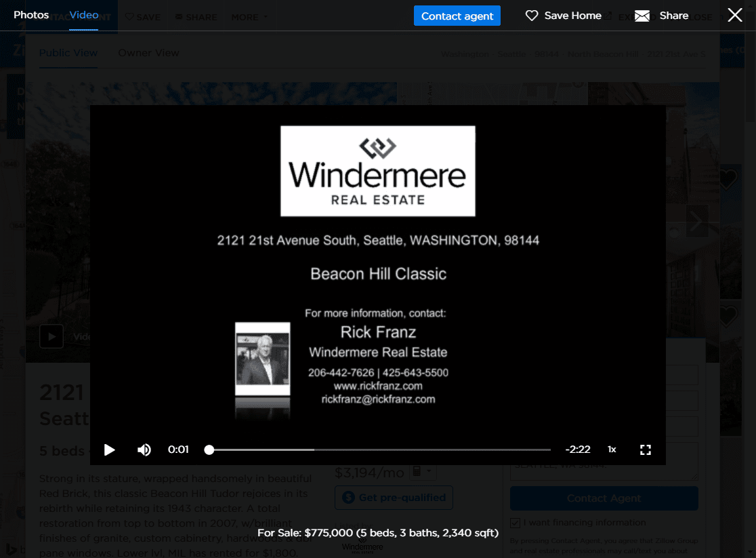This screenshot has height=558, width=756.
Task: Click the Rick Franz name text
Action: click(x=379, y=332)
